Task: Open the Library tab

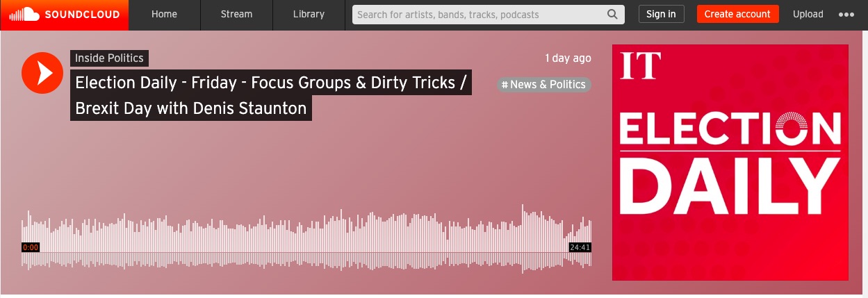Action: [309, 15]
